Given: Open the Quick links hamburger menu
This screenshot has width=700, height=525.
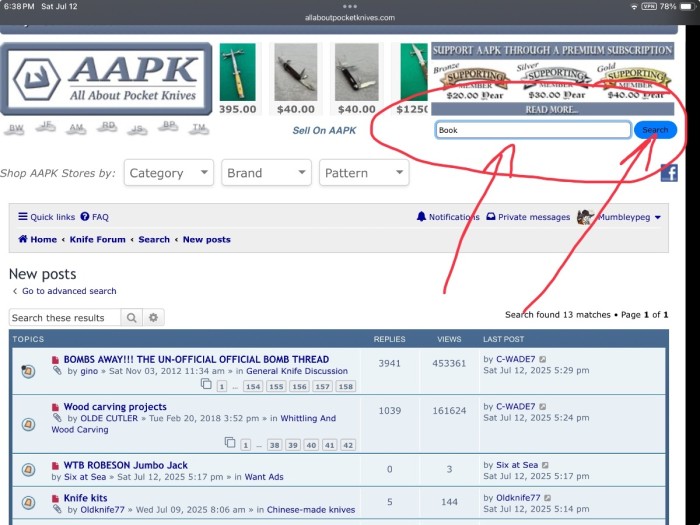Looking at the screenshot, I should tap(23, 217).
